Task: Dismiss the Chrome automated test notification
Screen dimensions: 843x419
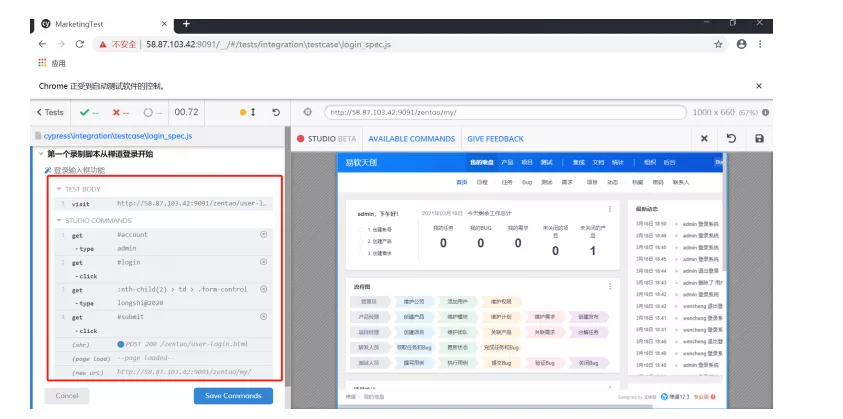Action: pyautogui.click(x=759, y=86)
